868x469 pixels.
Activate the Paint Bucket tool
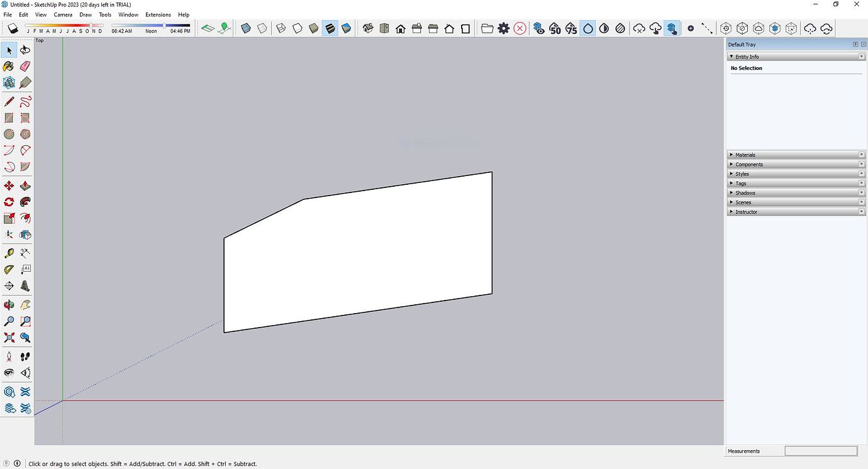point(9,66)
